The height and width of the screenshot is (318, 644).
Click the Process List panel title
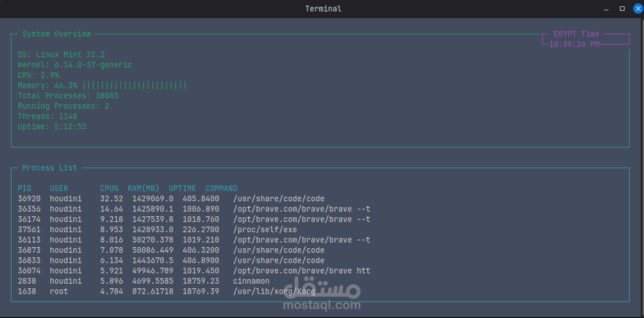[x=50, y=168]
